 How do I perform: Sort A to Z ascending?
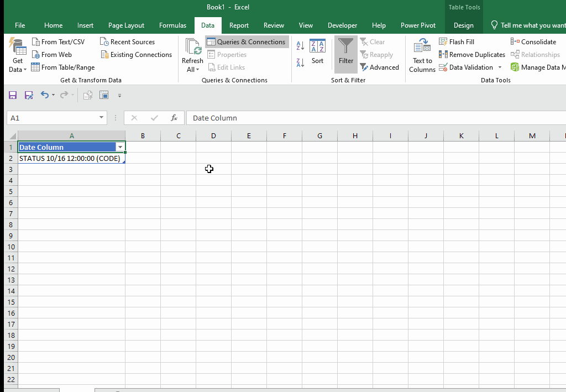click(300, 45)
